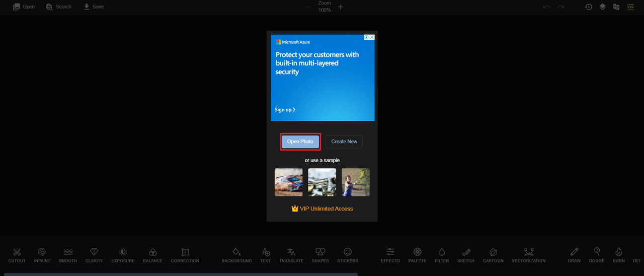Click the undo arrow
The height and width of the screenshot is (276, 644).
(547, 7)
